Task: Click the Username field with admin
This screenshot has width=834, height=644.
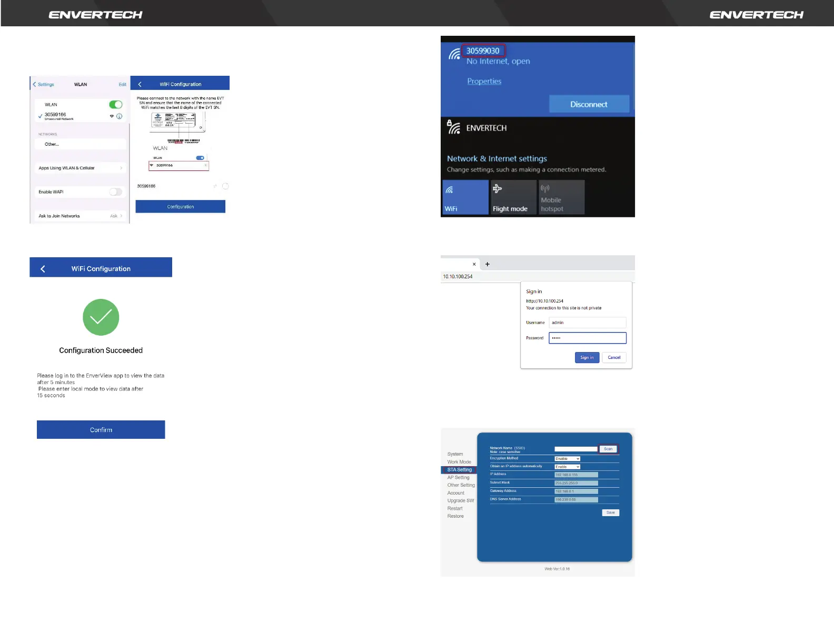Action: 588,323
